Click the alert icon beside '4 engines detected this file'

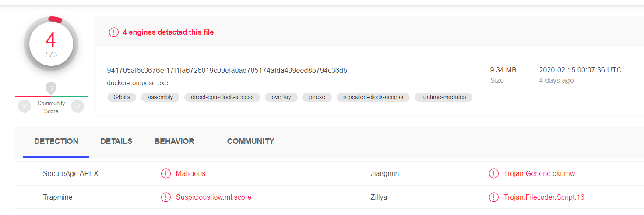tap(114, 32)
